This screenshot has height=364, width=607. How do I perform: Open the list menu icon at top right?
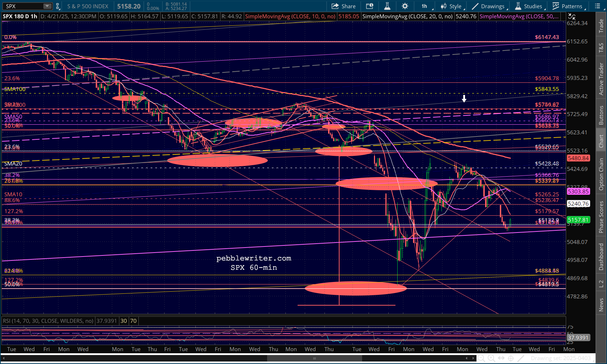coord(598,6)
